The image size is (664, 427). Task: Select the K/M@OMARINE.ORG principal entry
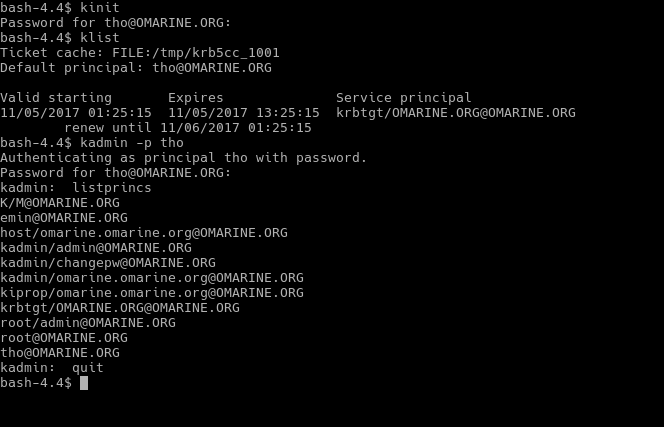click(60, 203)
